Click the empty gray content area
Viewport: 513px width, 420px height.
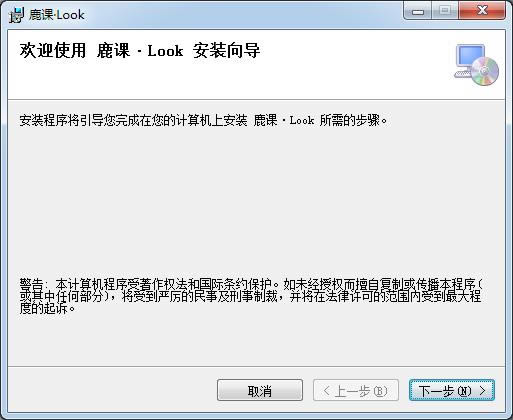click(x=256, y=200)
